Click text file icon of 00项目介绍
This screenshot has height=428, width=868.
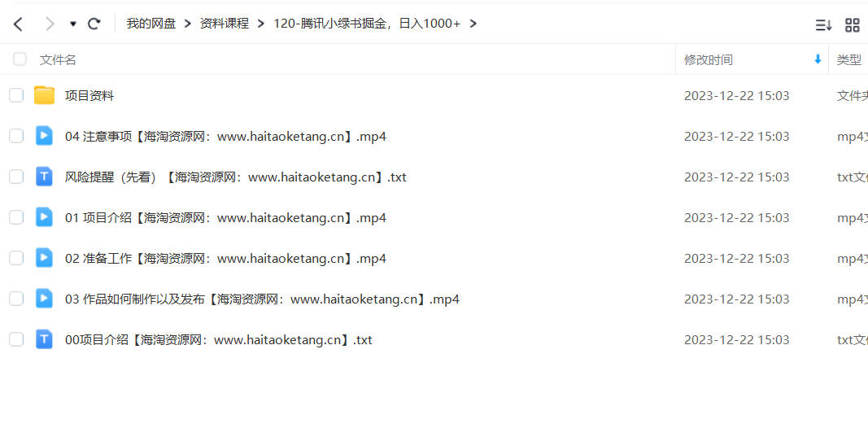point(44,338)
